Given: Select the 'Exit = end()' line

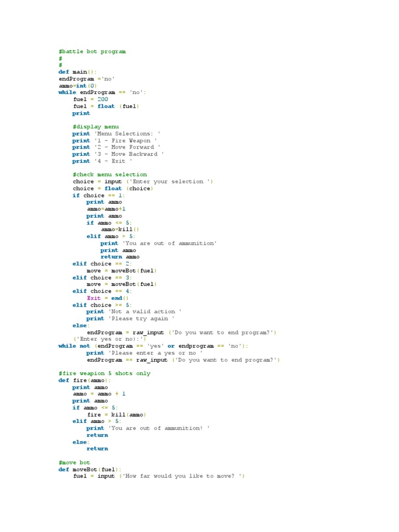Looking at the screenshot, I should 108,298.
